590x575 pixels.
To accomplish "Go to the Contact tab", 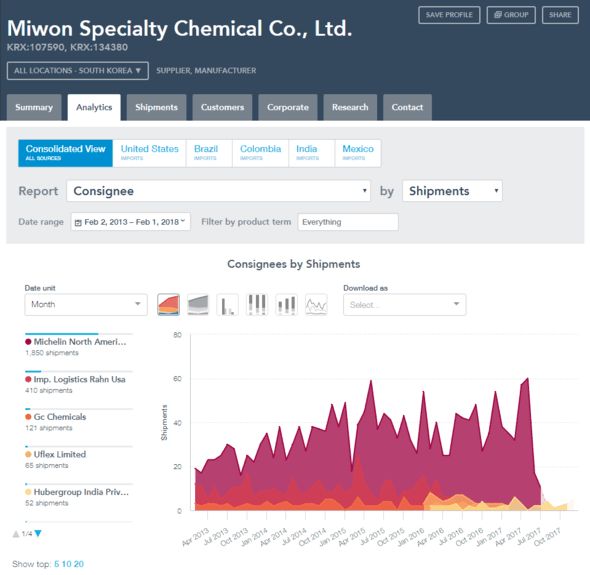I will click(x=407, y=107).
